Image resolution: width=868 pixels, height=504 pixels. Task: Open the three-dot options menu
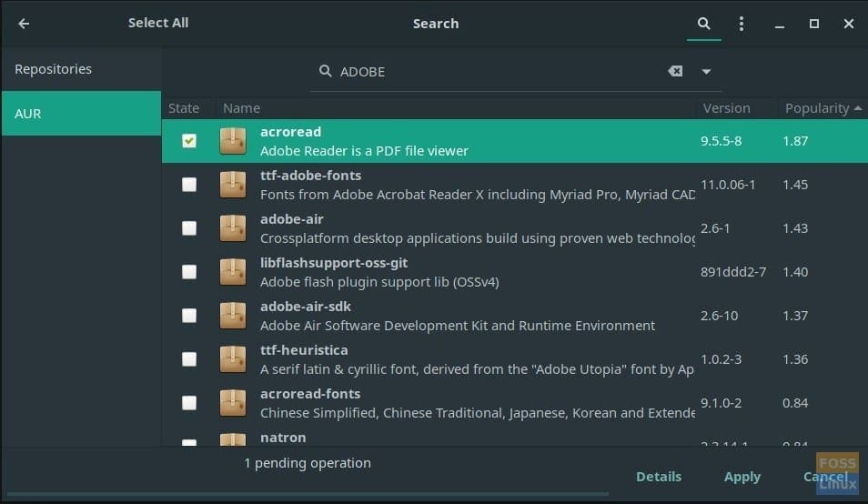click(x=742, y=24)
